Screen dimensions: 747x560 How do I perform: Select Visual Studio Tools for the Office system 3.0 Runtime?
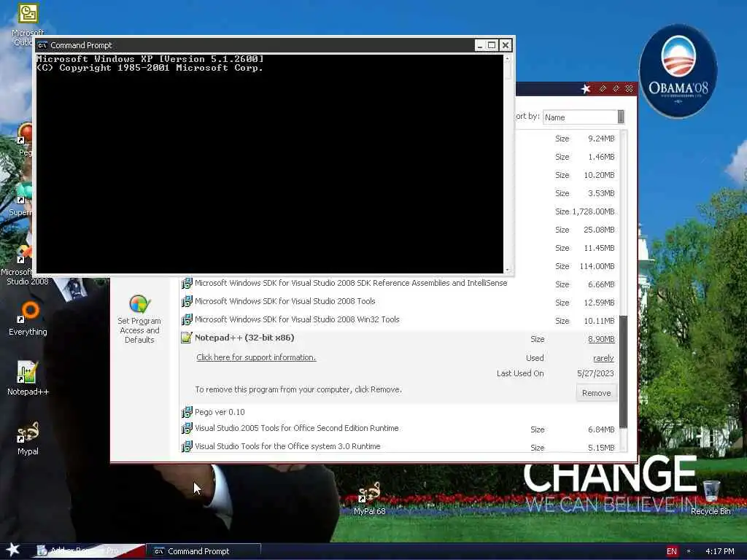coord(398,447)
